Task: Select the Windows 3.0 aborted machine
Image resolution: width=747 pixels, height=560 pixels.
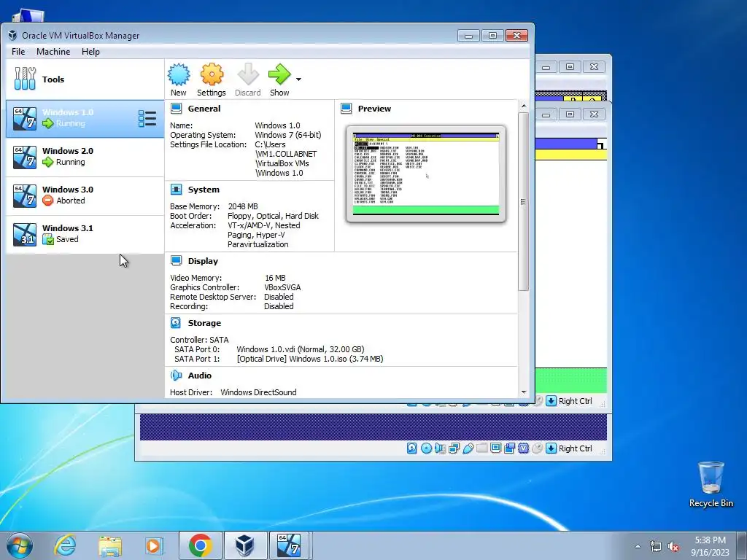Action: pyautogui.click(x=85, y=195)
